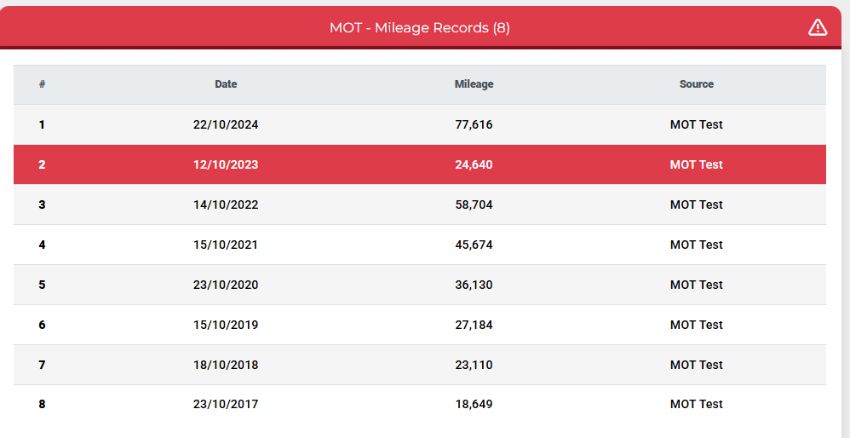The image size is (850, 438).
Task: Select the 14/10/2022 date cell
Action: pos(226,205)
